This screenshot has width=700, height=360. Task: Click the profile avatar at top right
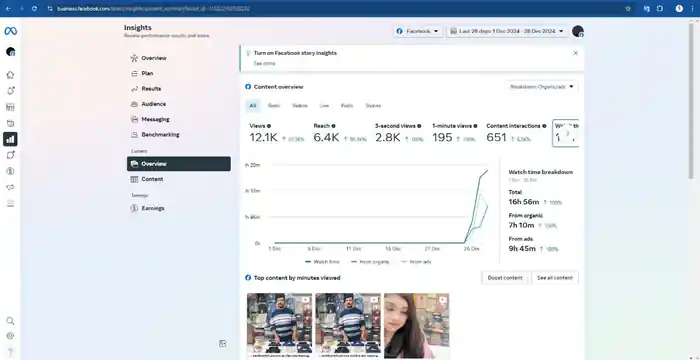pyautogui.click(x=578, y=31)
